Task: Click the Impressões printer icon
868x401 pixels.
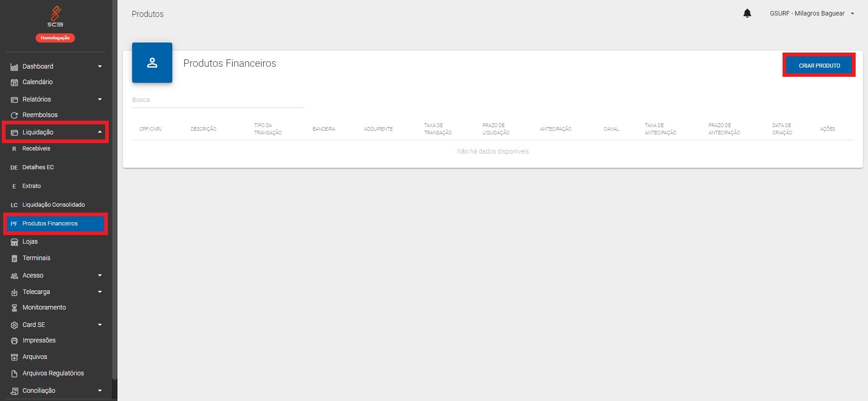Action: 14,341
